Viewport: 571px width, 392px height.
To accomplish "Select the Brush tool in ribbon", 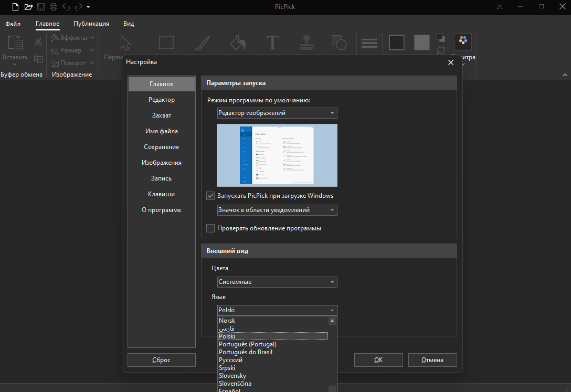I will [202, 43].
